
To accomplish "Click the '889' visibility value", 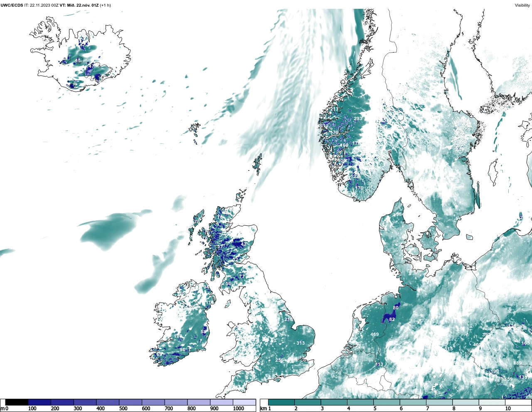I will (517, 363).
